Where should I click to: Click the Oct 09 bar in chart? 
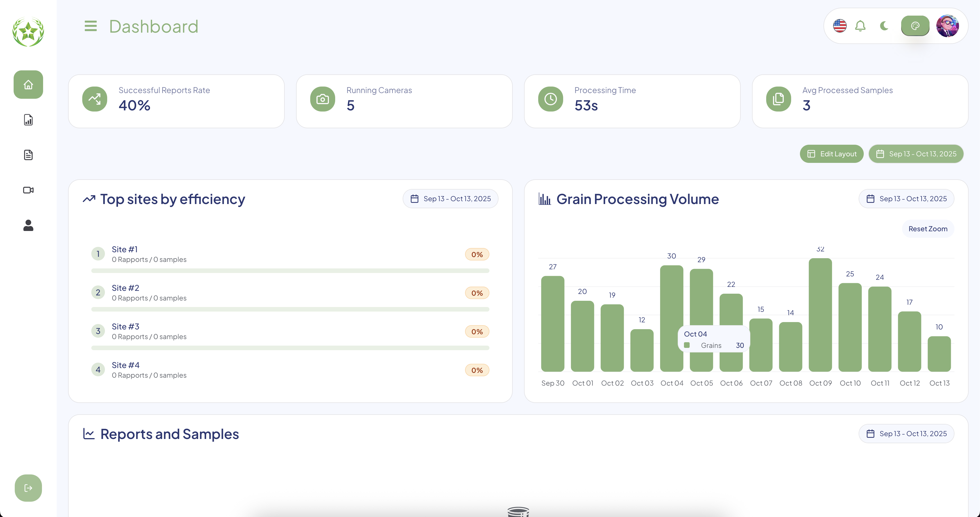[x=820, y=315]
